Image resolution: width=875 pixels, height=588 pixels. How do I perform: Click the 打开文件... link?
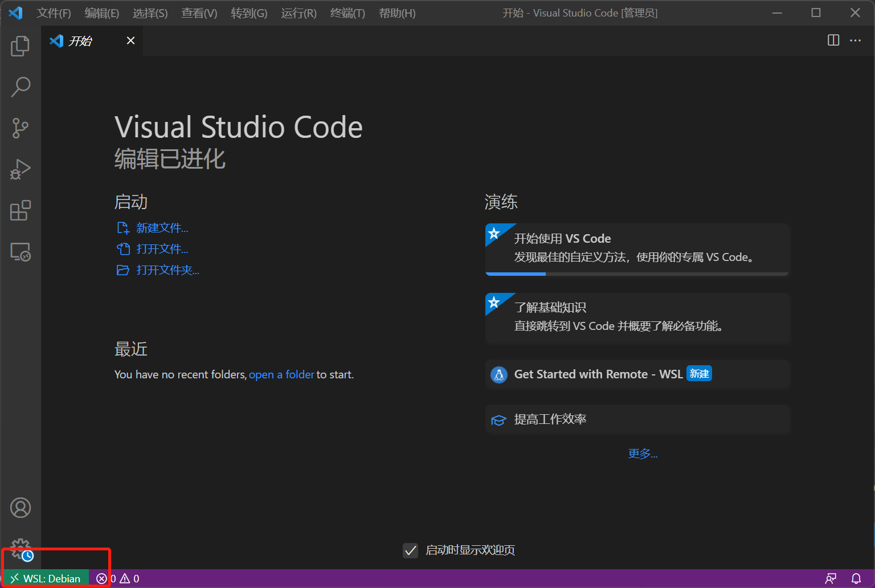click(162, 249)
